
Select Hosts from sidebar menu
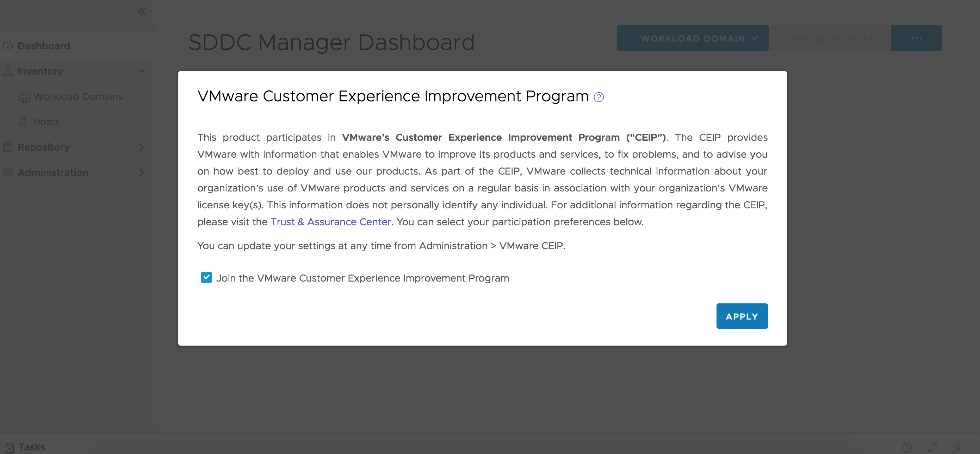coord(46,121)
